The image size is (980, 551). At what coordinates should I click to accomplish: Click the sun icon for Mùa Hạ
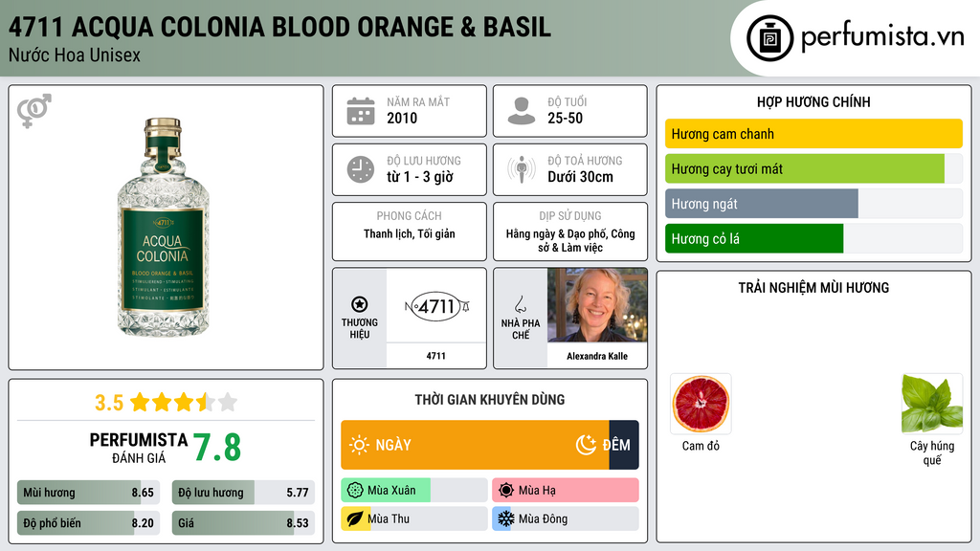pyautogui.click(x=505, y=491)
